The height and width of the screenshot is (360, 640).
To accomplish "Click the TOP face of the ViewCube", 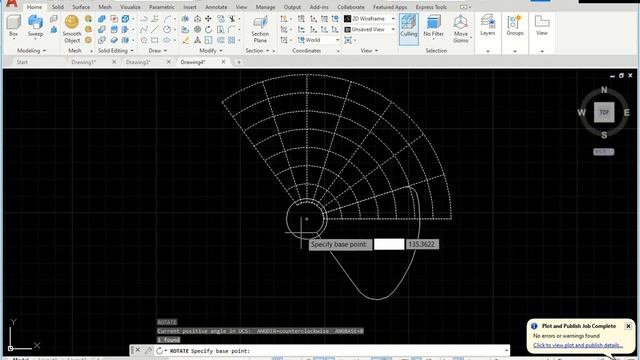I will click(x=604, y=112).
